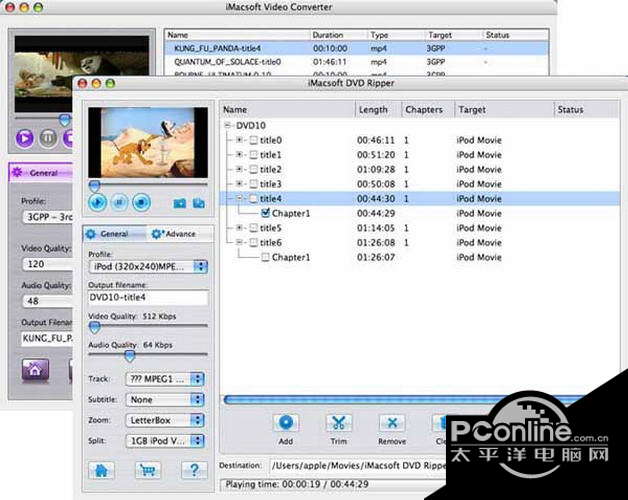The image size is (628, 500).
Task: Click Audio Quality 48 field in Video Converter
Action: pos(48,301)
